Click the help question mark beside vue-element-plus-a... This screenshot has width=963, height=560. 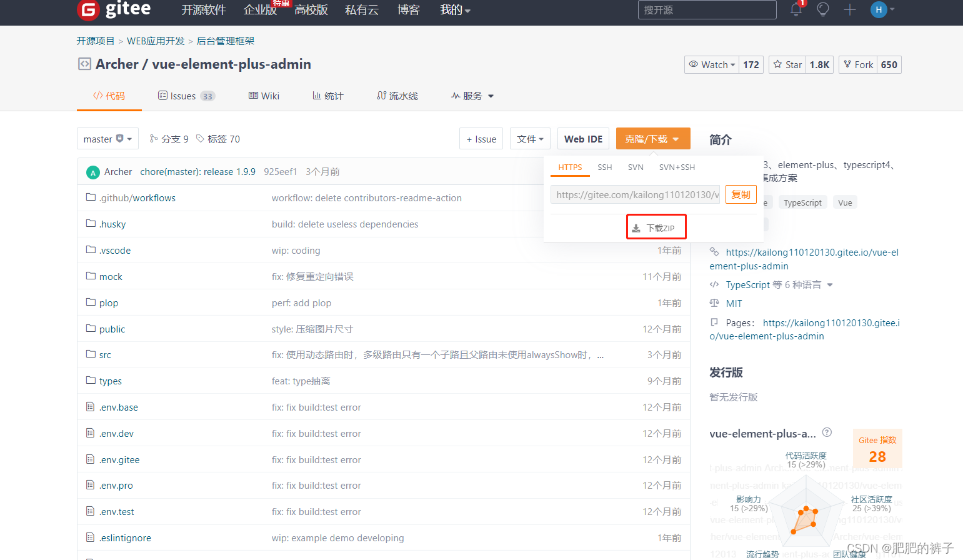click(x=827, y=432)
